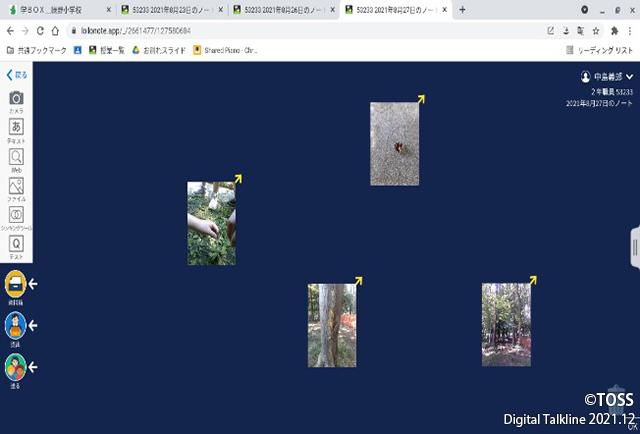Click the yellow drawer icon in sidebar
640x434 pixels.
coord(15,283)
